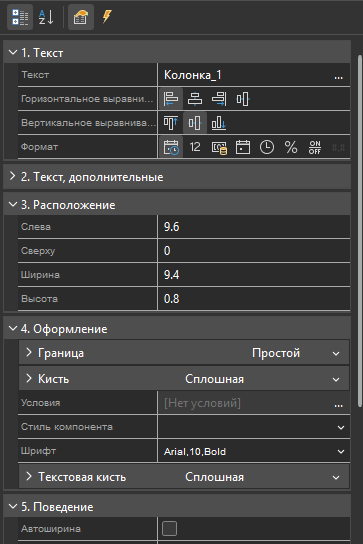Viewport: 363px width, 544px height.
Task: Edit the Ширина value 9.4
Action: coord(254,275)
